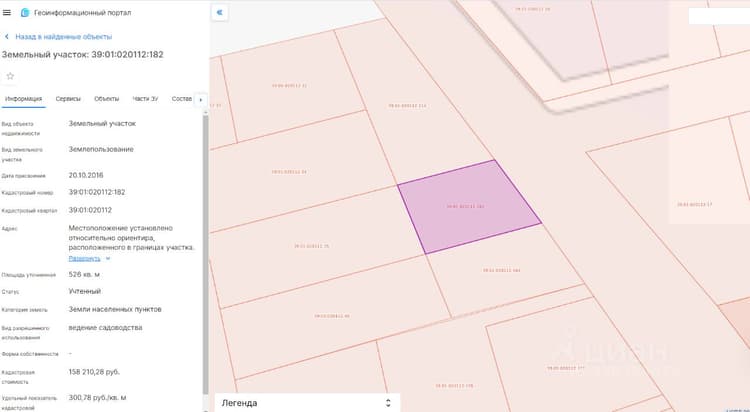Click the cadastral cost 158 210,28 руб.
Screen dimensions: 750x412
coord(94,372)
